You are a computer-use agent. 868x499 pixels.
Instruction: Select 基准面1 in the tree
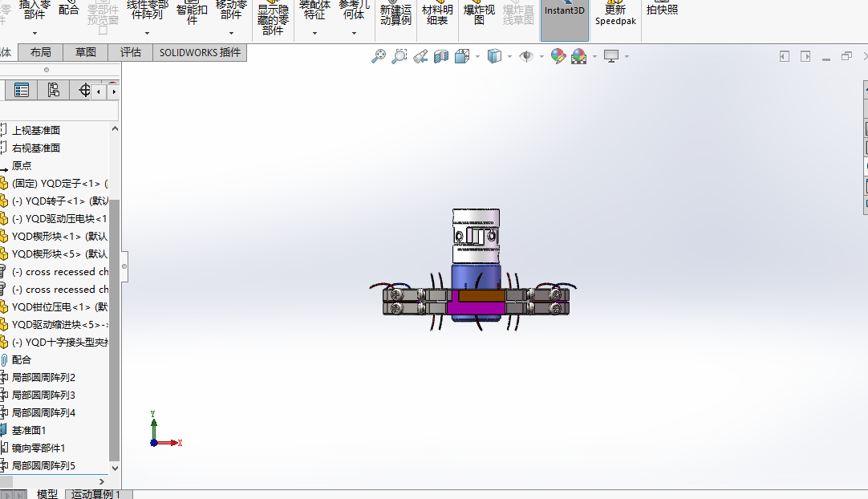29,430
